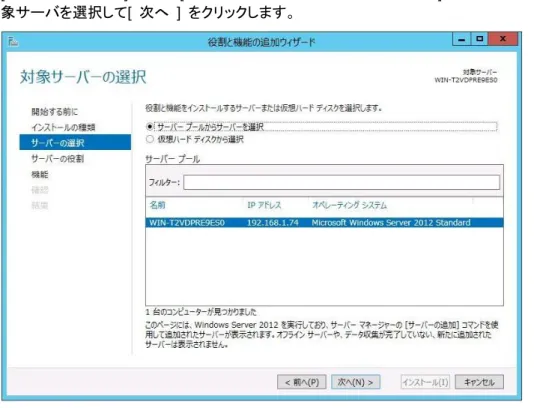Image resolution: width=534 pixels, height=408 pixels.
Task: Open the 機能 wizard step
Action: tap(40, 174)
